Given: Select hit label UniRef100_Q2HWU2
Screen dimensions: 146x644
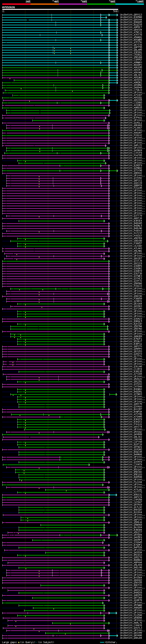Looking at the screenshot, I should click(131, 168).
